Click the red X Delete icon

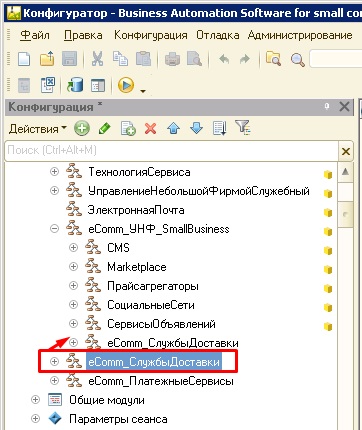coord(150,128)
